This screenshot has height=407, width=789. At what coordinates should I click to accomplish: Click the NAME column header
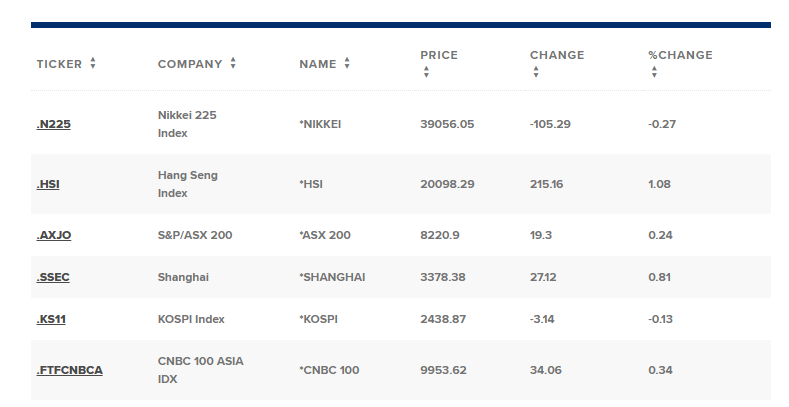point(318,64)
